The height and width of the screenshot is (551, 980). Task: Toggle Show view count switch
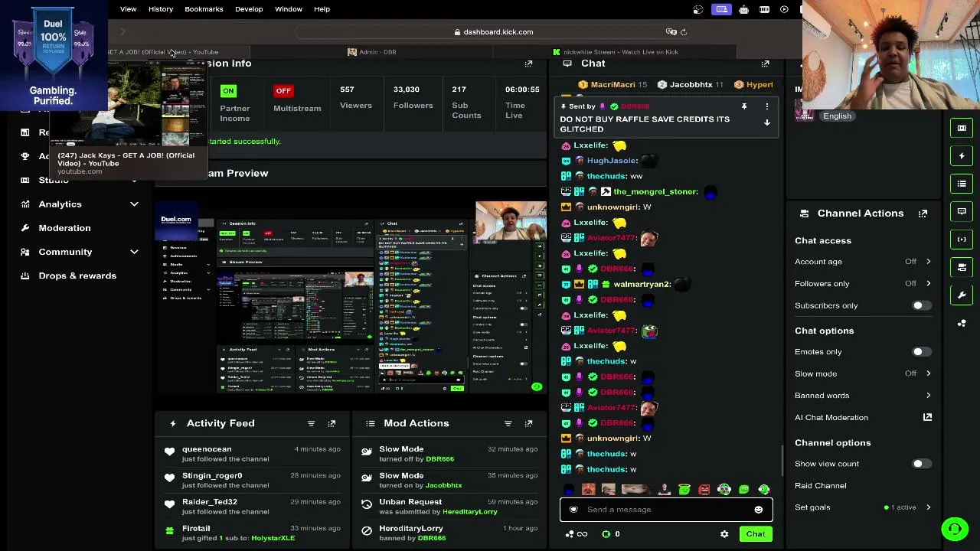921,464
